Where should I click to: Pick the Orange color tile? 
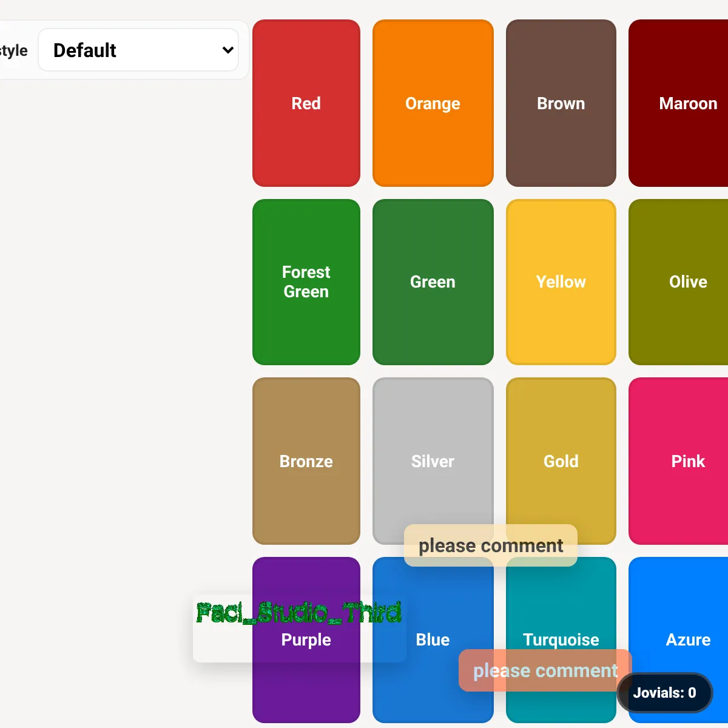click(433, 103)
